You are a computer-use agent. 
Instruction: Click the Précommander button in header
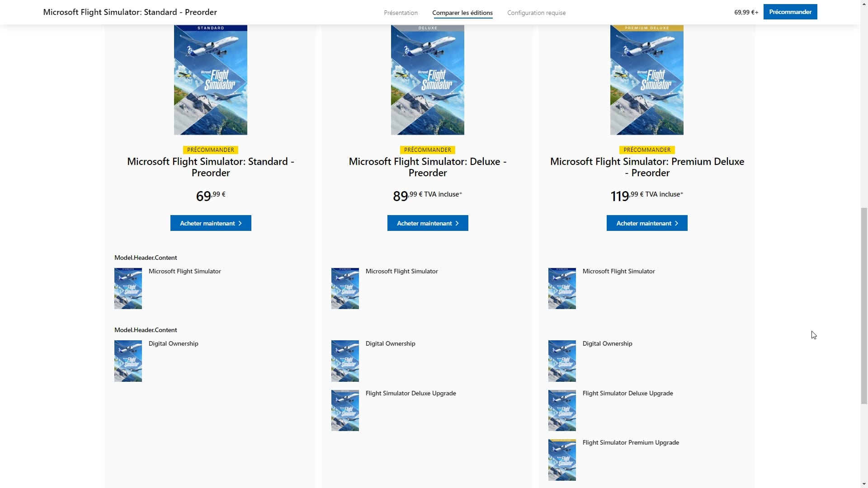pos(790,12)
